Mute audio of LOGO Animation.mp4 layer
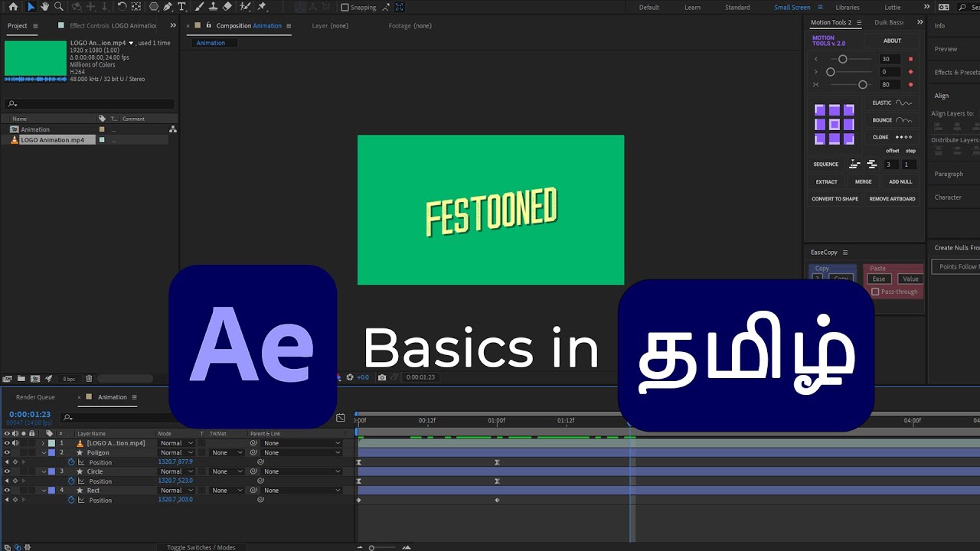The image size is (980, 551). coord(15,443)
